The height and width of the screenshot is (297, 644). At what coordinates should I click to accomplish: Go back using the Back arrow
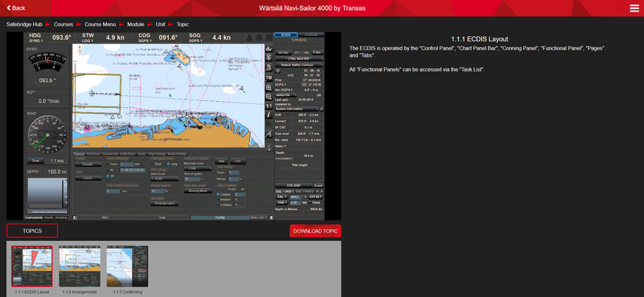pos(15,8)
